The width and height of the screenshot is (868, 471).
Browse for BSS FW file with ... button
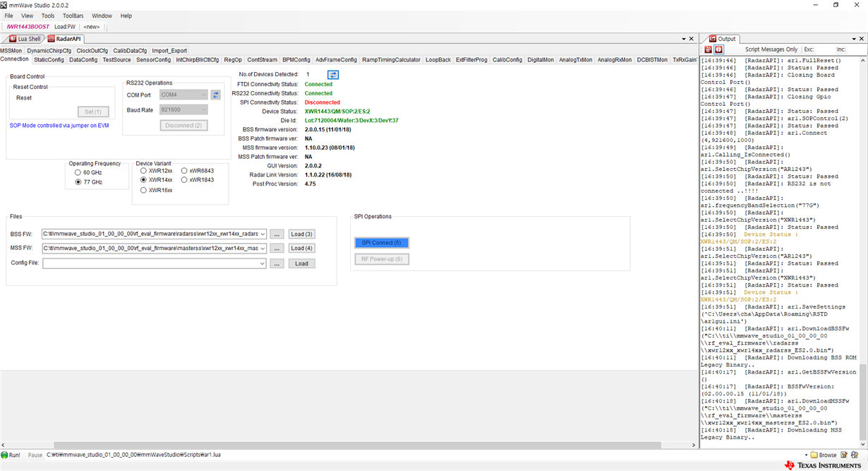[x=277, y=234]
